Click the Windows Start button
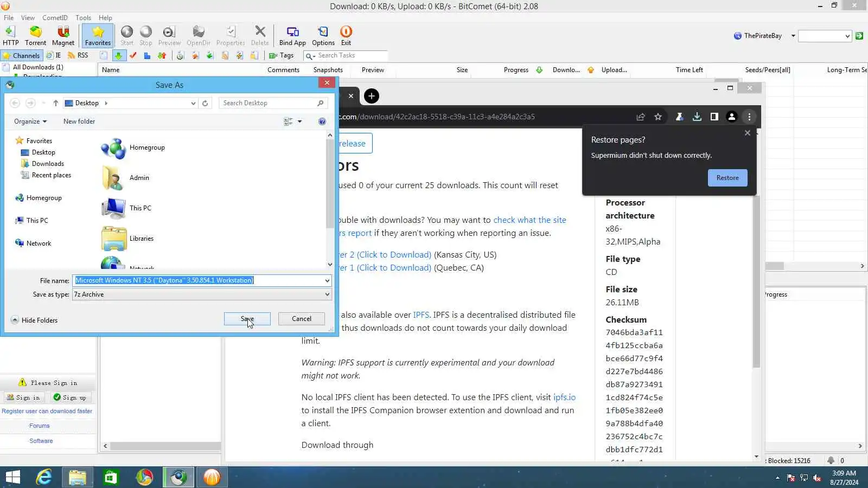This screenshot has height=488, width=868. coord(12,477)
